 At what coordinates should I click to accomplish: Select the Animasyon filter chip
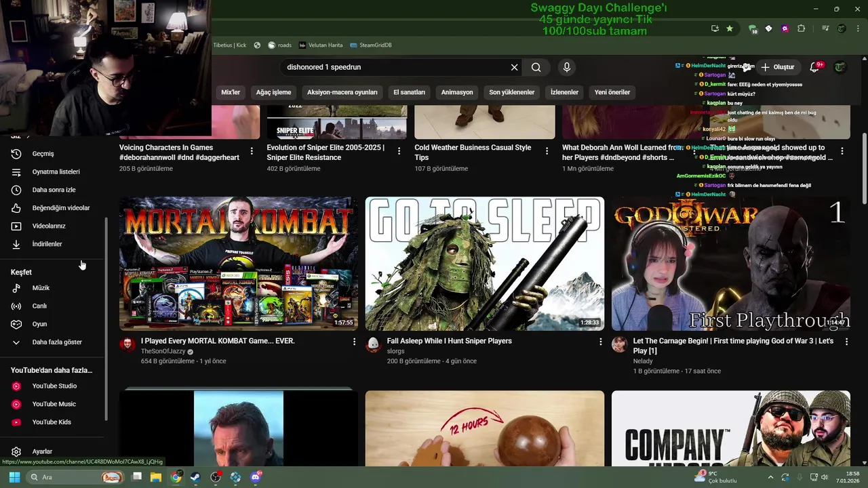click(457, 92)
